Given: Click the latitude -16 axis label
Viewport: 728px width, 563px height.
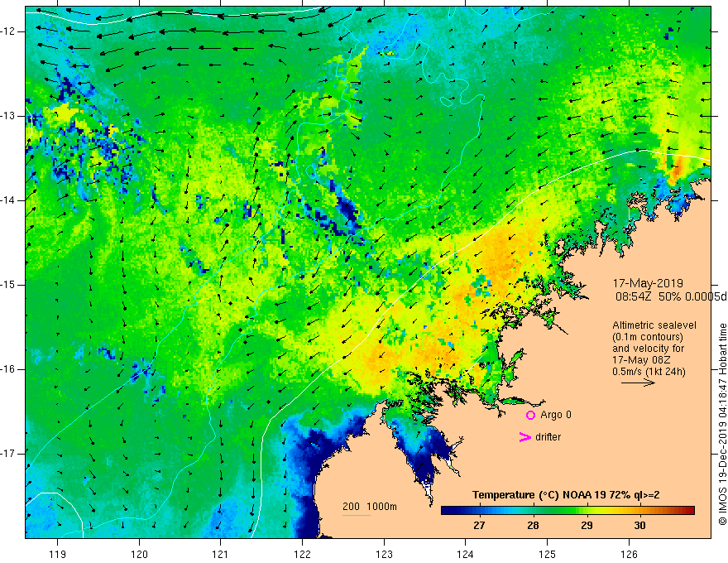Looking at the screenshot, I should coord(8,369).
